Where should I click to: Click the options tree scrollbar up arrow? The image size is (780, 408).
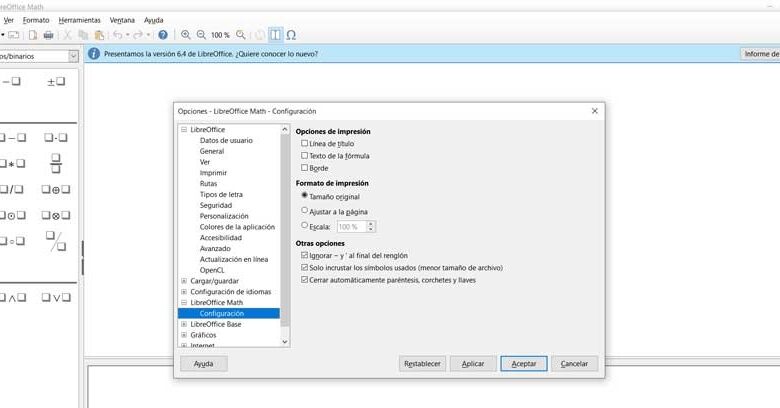coord(285,129)
